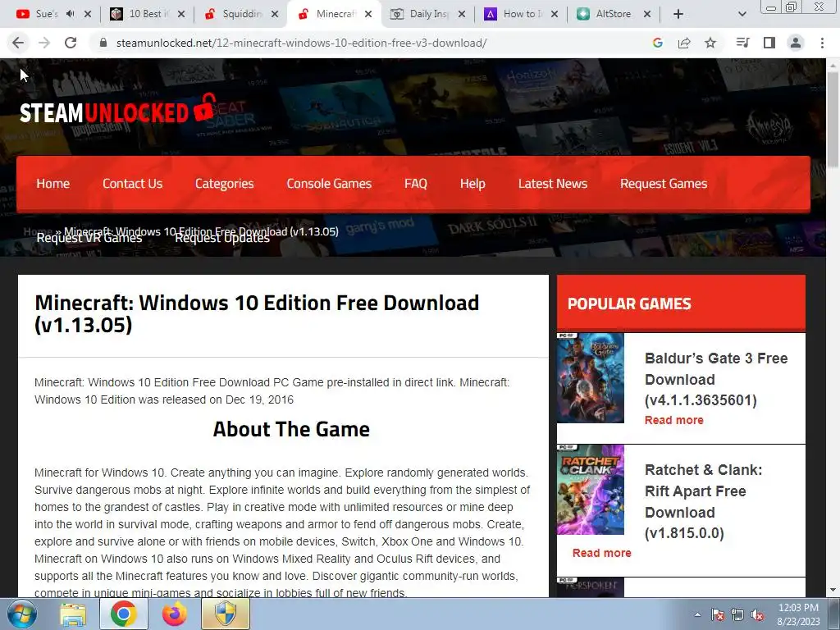Switch to the How to tab
This screenshot has height=630, width=840.
(x=514, y=14)
